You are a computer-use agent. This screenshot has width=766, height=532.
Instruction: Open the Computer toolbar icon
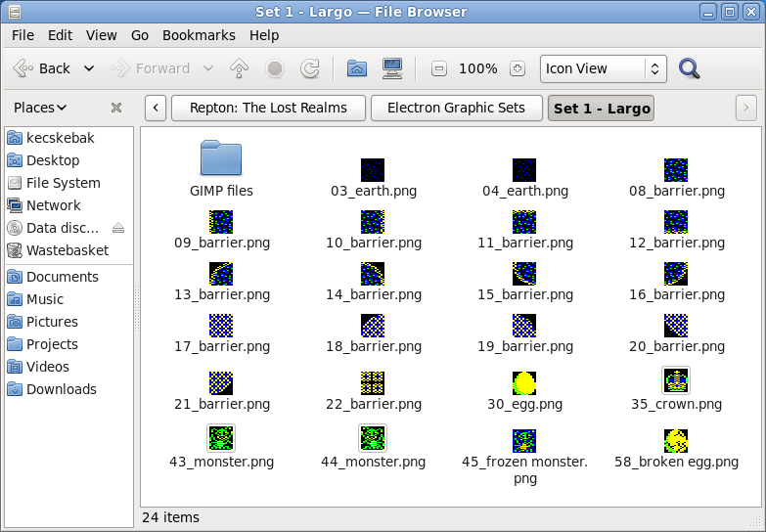pyautogui.click(x=392, y=68)
